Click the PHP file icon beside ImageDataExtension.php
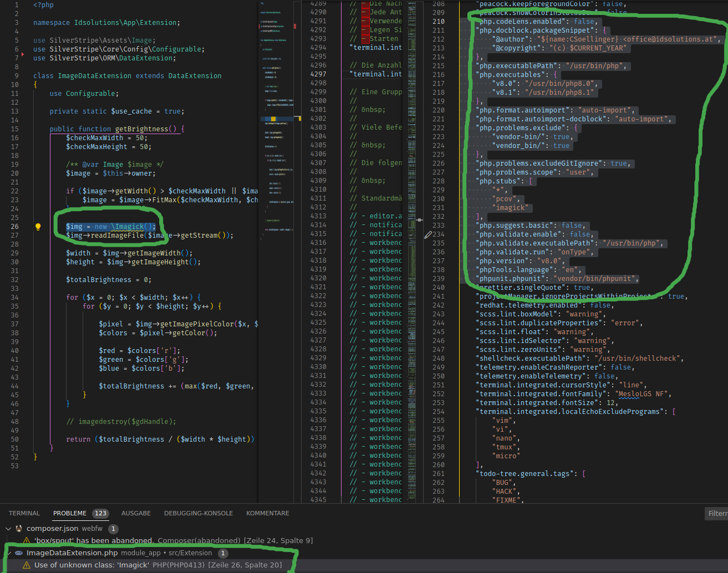The height and width of the screenshot is (573, 728). pyautogui.click(x=19, y=553)
